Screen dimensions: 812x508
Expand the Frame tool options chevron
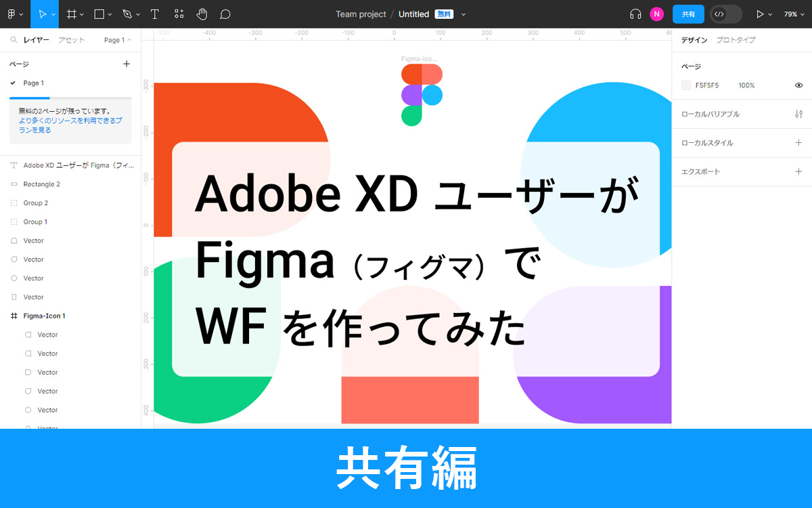point(82,14)
